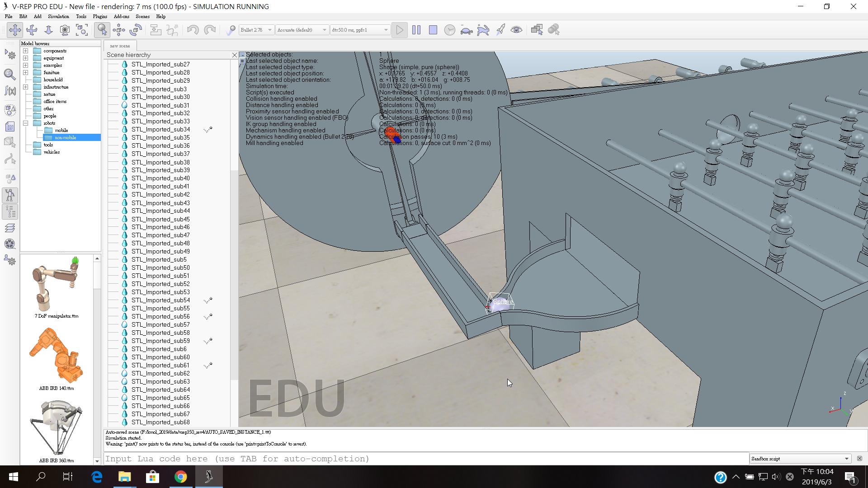The image size is (868, 488).
Task: Collapse the info text overlay toggle
Action: (x=242, y=55)
